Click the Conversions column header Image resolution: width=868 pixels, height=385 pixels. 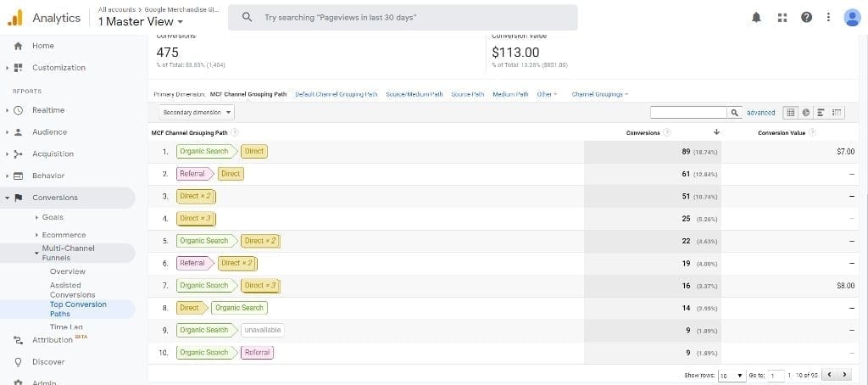[643, 132]
